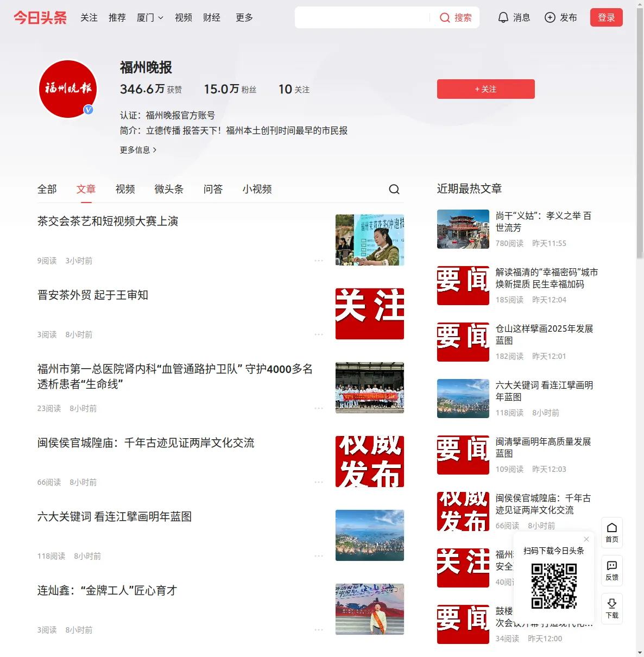Open thumbnail of 福州市第一总医院 article
Image resolution: width=644 pixels, height=657 pixels.
click(x=370, y=388)
